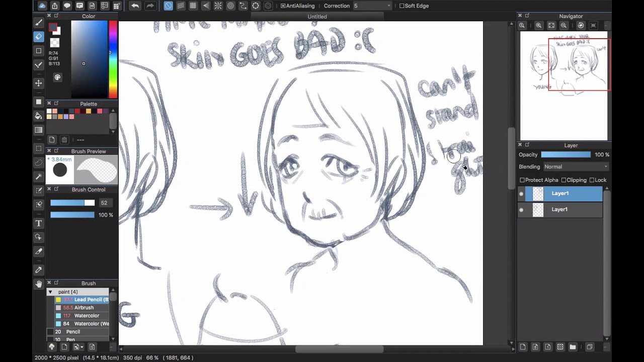The image size is (644, 362).
Task: Pick a hue on the rainbow strip
Action: [113, 59]
